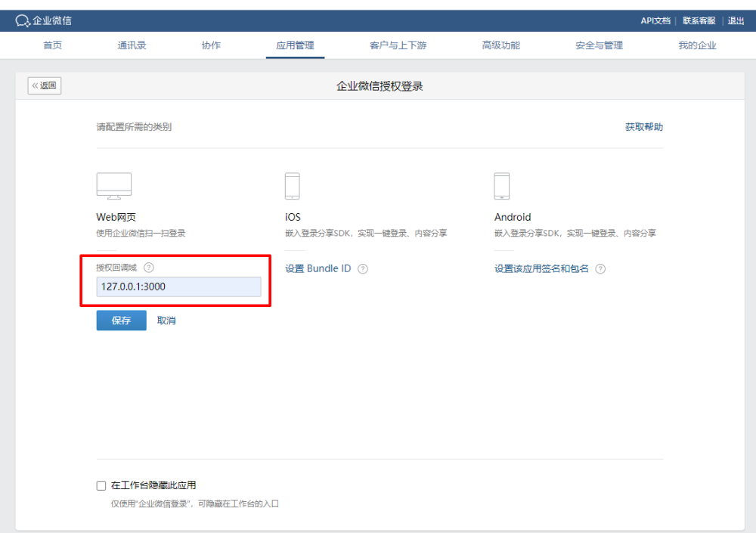The height and width of the screenshot is (533, 756).
Task: Open help icon next to 授权回调域
Action: pos(149,267)
